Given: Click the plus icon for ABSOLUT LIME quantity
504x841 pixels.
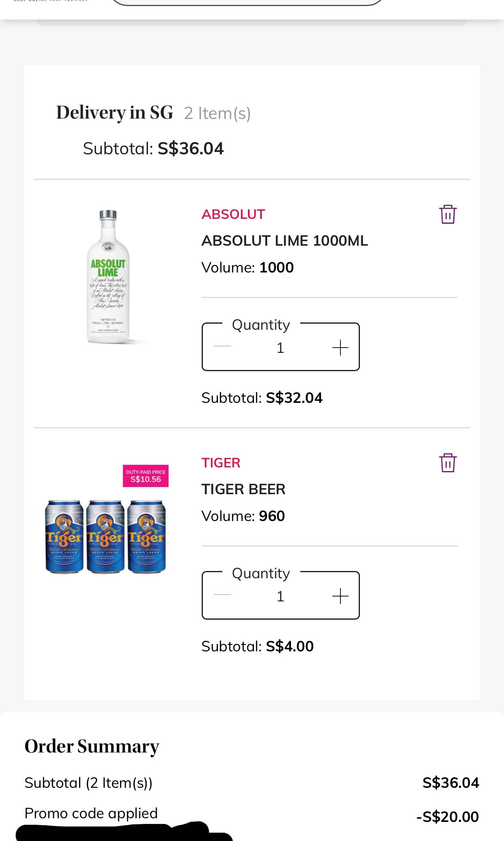Looking at the screenshot, I should tap(340, 347).
